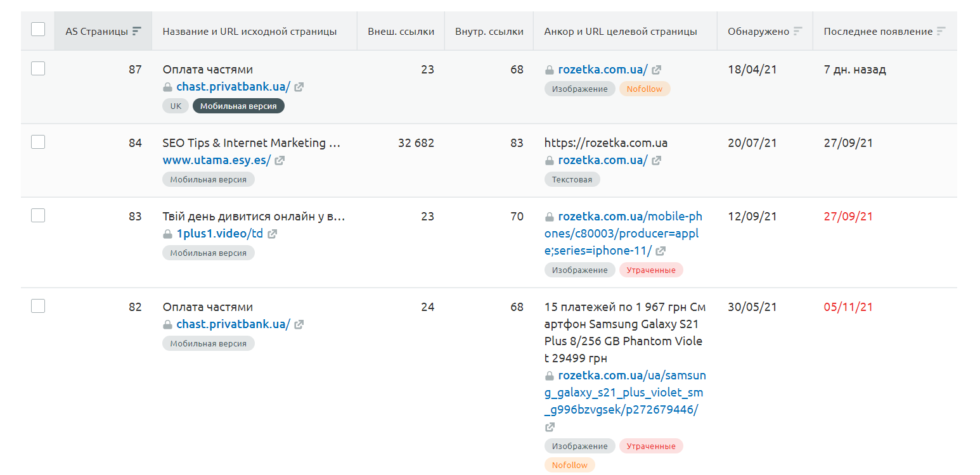
Task: Open chast.privatbank.ua/ link in AS 87 row
Action: point(233,87)
